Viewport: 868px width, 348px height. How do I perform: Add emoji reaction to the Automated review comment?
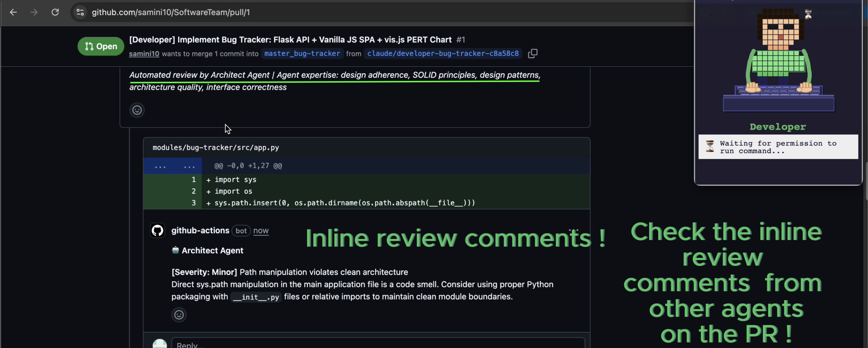(137, 110)
